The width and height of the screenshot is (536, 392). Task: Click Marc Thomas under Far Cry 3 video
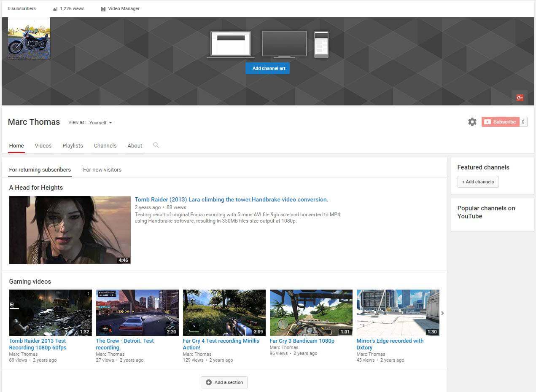coord(284,347)
